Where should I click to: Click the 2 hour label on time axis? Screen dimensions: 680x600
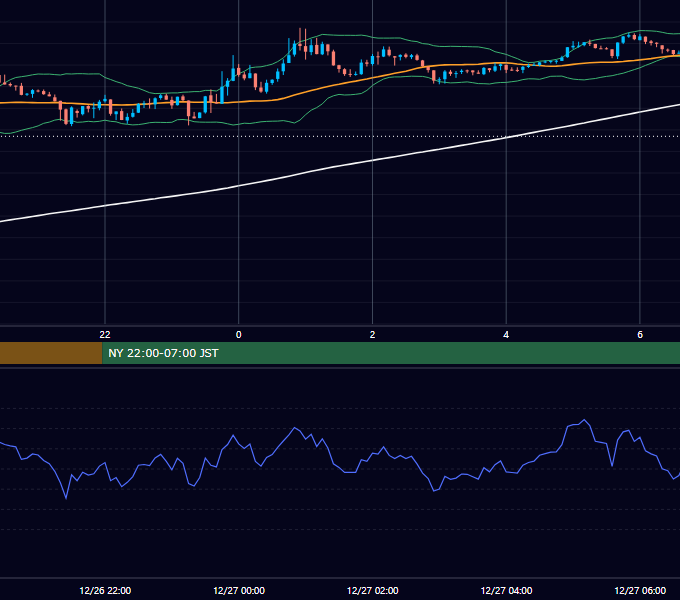(373, 335)
